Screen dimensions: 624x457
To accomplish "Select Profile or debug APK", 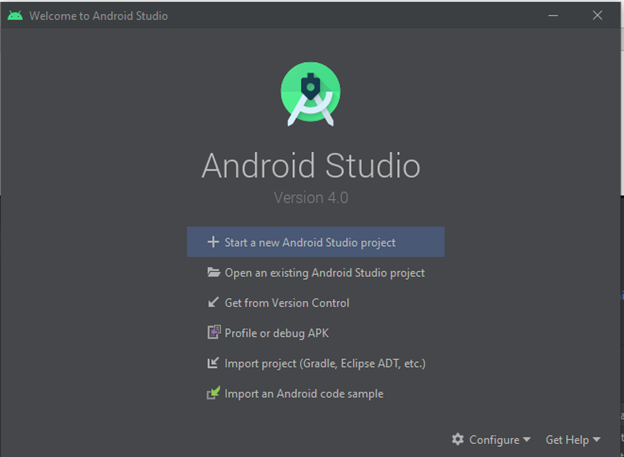I will point(316,333).
